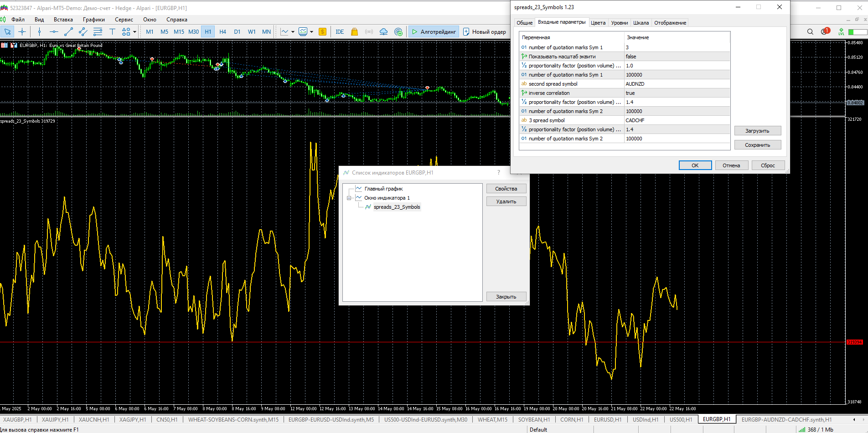
Task: Open the MetaEditor IDE
Action: tap(340, 31)
